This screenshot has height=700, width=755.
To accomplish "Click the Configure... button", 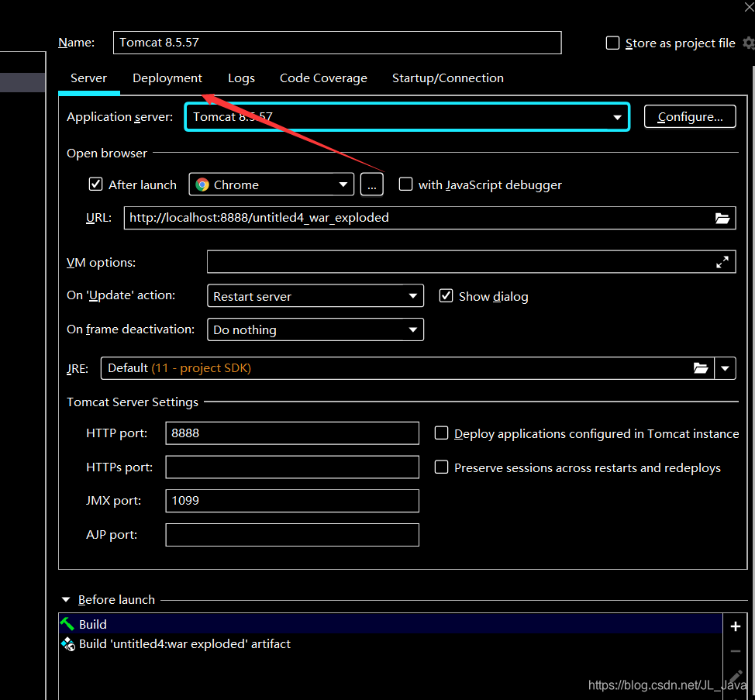I will click(x=690, y=117).
